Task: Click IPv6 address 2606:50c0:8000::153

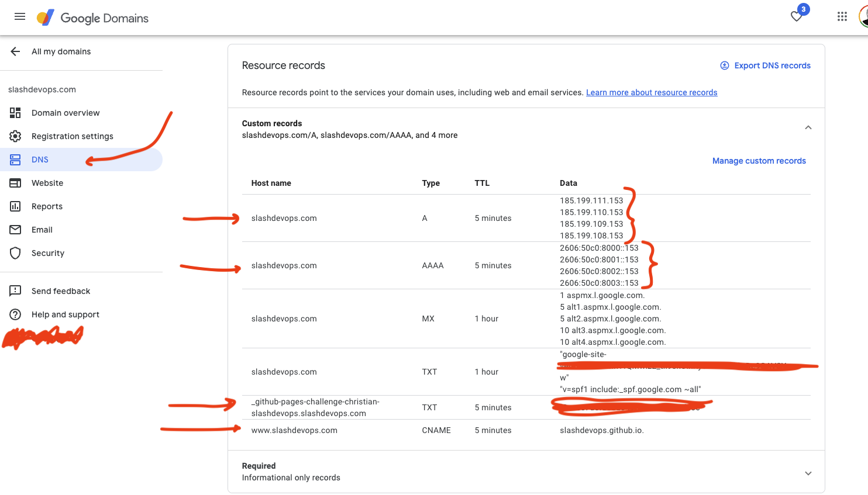Action: pyautogui.click(x=599, y=248)
